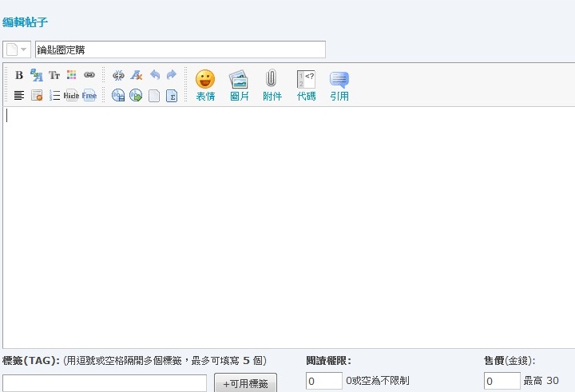The height and width of the screenshot is (392, 575).
Task: Insert picture via 圖片 button
Action: tap(239, 85)
